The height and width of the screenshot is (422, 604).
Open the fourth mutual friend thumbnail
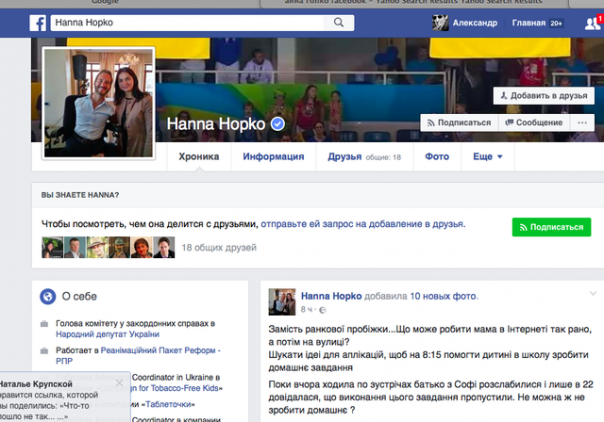coord(119,247)
